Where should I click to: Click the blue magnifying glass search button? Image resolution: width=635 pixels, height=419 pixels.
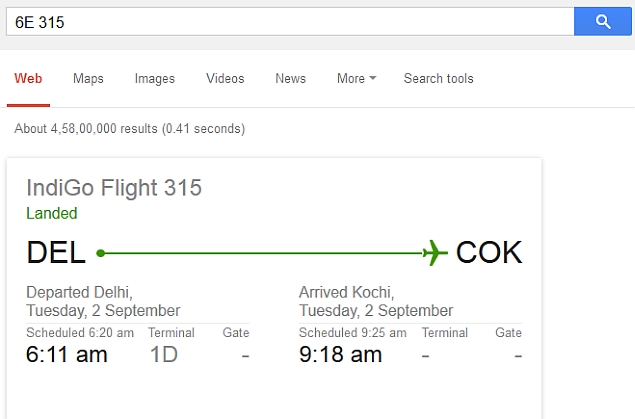coord(603,21)
